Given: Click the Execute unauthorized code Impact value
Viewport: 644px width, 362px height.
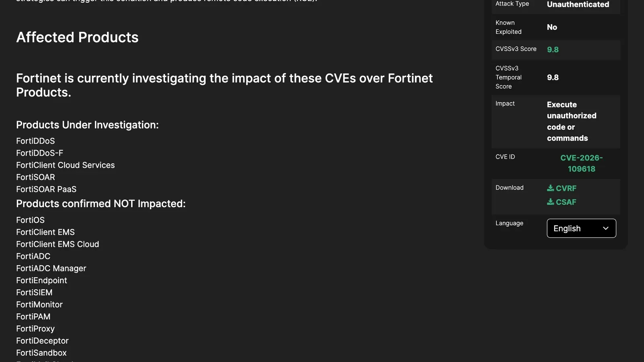Looking at the screenshot, I should click(x=572, y=121).
